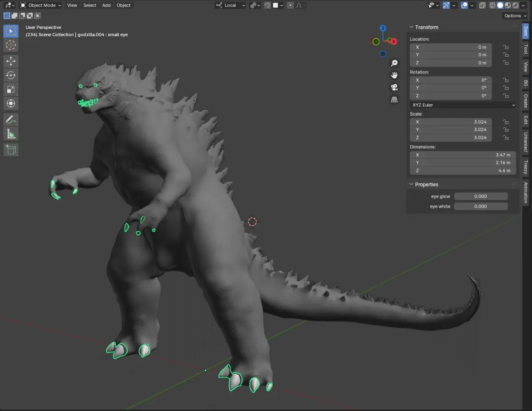Image resolution: width=532 pixels, height=411 pixels.
Task: Switch to wireframe viewport shading
Action: (493, 5)
